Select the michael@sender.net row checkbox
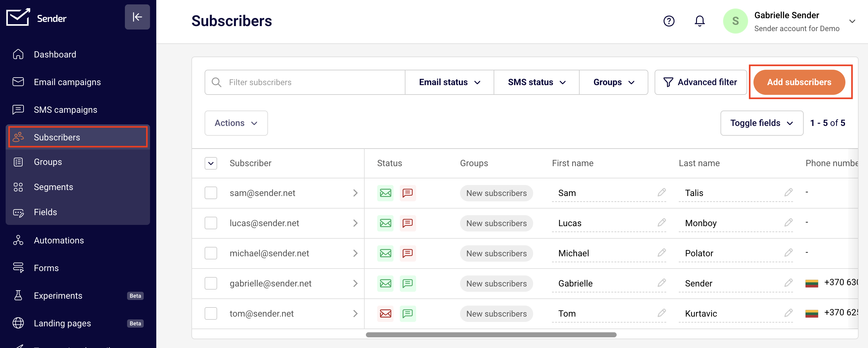Viewport: 868px width, 348px height. 211,253
